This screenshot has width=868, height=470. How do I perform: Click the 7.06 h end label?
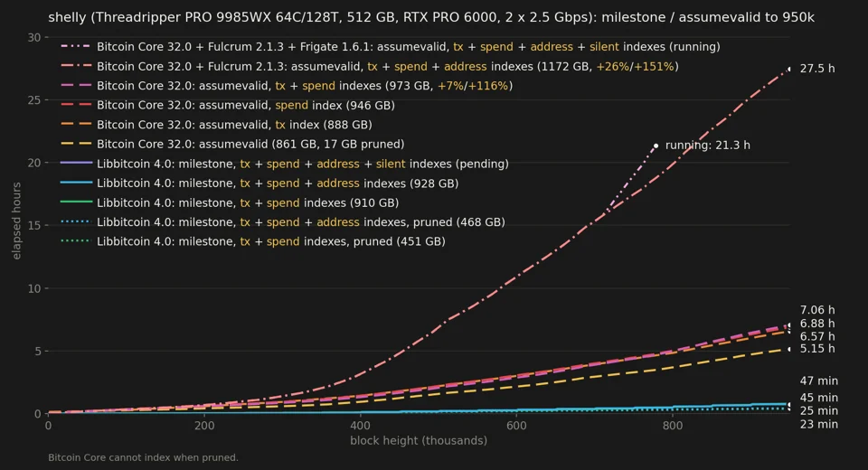tap(817, 310)
